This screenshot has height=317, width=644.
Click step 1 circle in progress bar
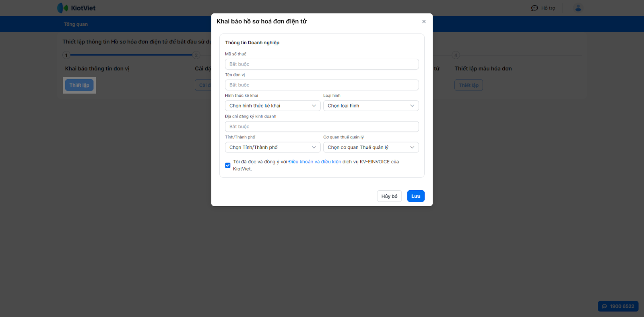[66, 55]
